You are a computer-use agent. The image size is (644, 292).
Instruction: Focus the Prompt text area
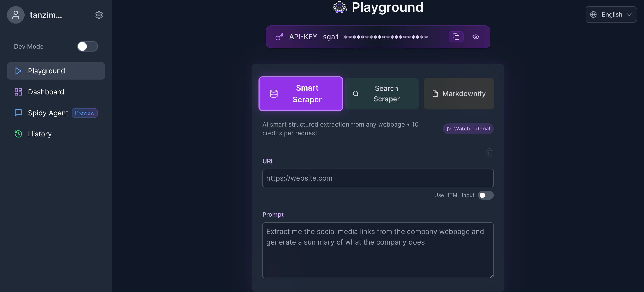coord(378,250)
